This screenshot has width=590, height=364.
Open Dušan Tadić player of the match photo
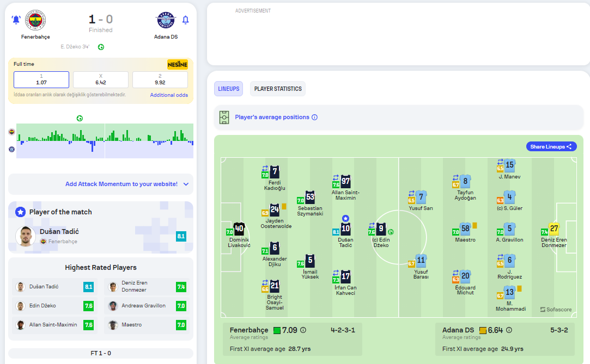(x=26, y=236)
